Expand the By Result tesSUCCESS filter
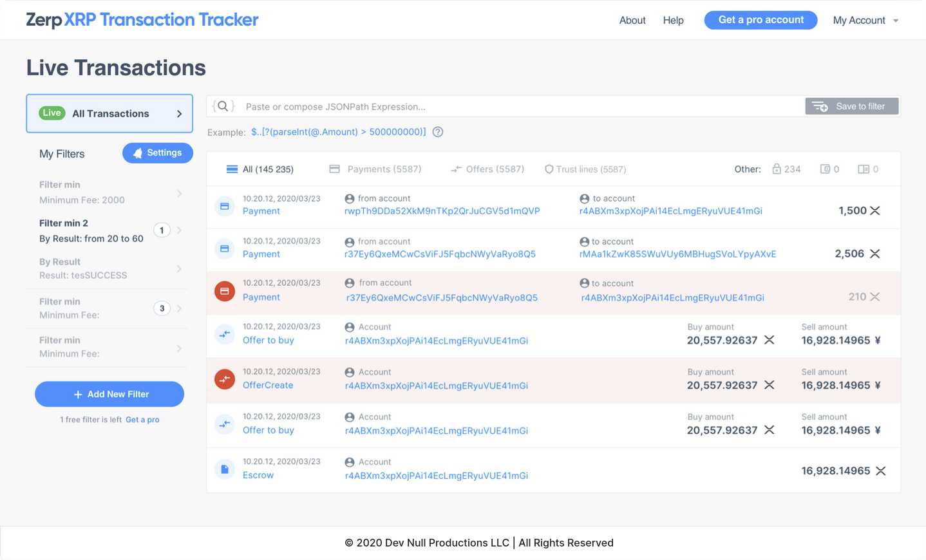This screenshot has height=560, width=926. click(180, 269)
